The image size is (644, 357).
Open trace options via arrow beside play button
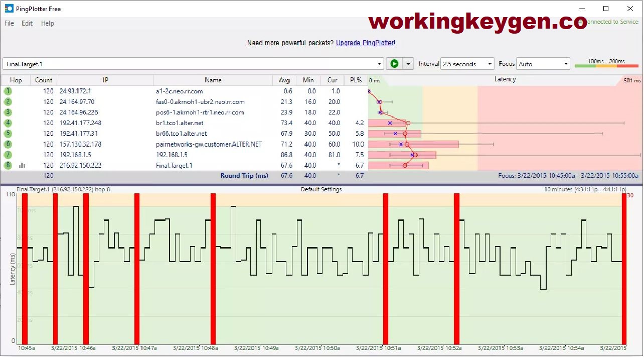click(x=408, y=63)
